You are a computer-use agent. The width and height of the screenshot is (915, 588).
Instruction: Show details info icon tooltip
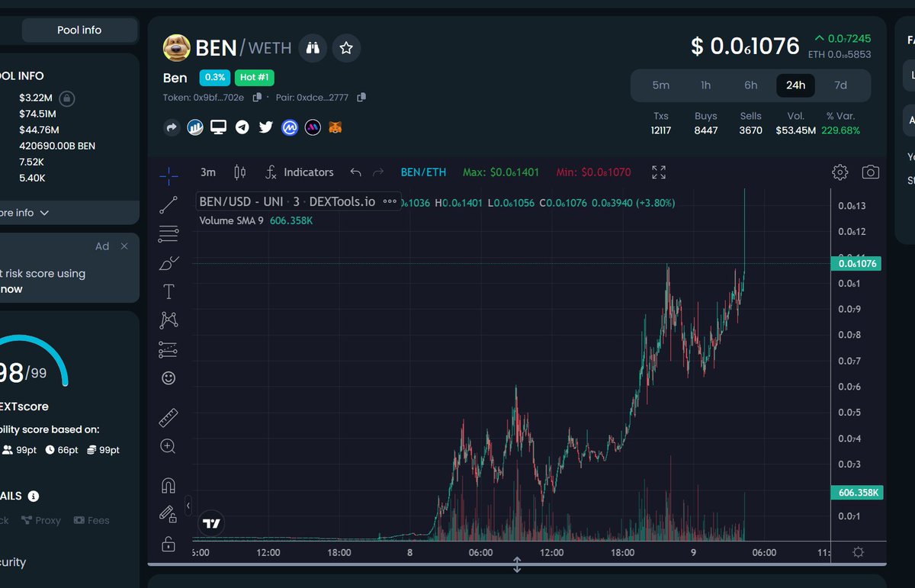(x=34, y=496)
